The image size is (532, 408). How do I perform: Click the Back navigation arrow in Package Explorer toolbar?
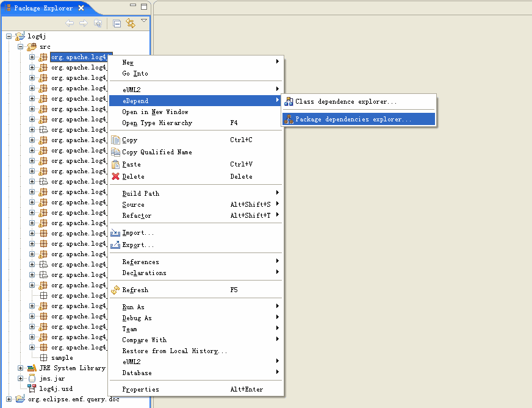(x=70, y=23)
